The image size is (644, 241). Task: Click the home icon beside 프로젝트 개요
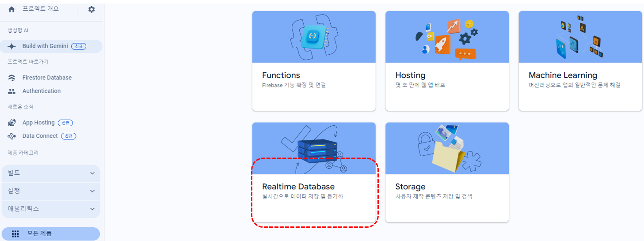12,9
